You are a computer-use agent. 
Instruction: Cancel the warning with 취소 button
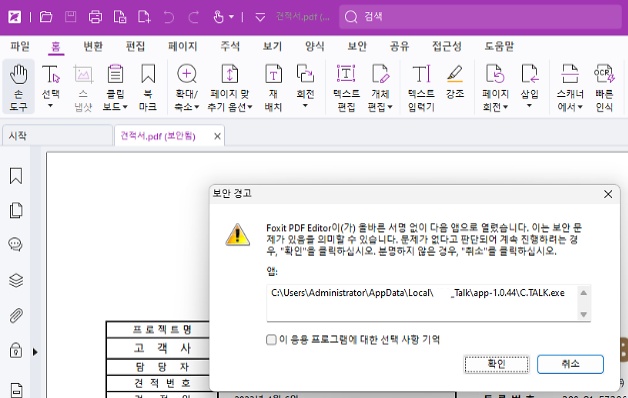(x=570, y=364)
